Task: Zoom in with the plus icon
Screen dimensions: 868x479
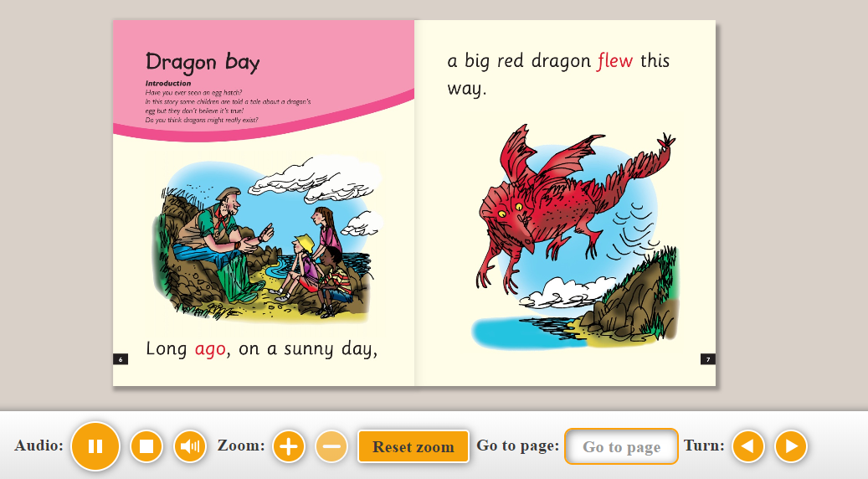Action: (x=289, y=446)
